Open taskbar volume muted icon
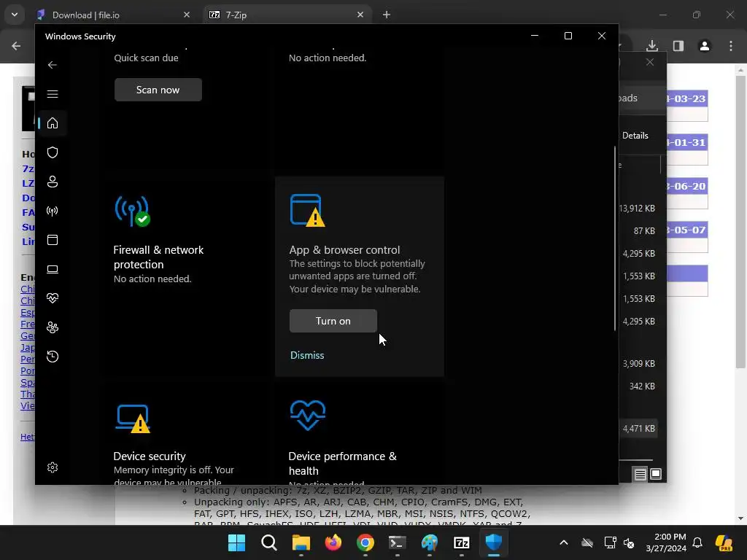The height and width of the screenshot is (560, 747). click(629, 542)
